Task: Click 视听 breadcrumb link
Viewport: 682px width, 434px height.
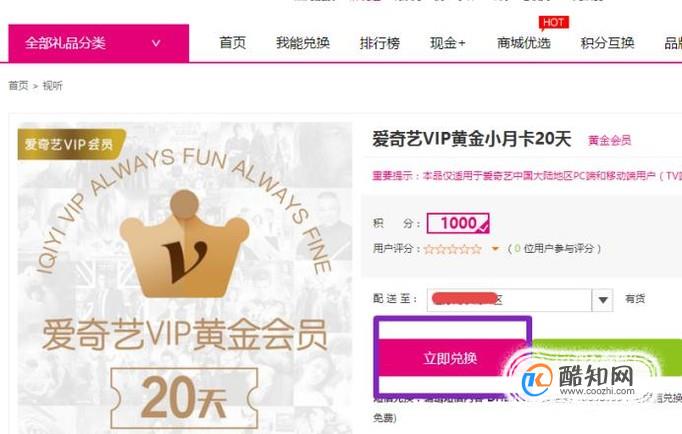Action: pos(52,86)
